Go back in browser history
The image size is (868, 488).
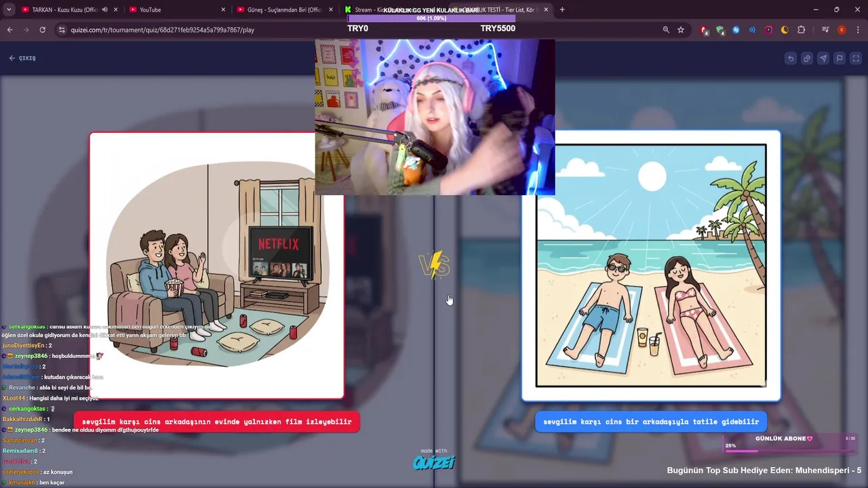click(x=9, y=30)
